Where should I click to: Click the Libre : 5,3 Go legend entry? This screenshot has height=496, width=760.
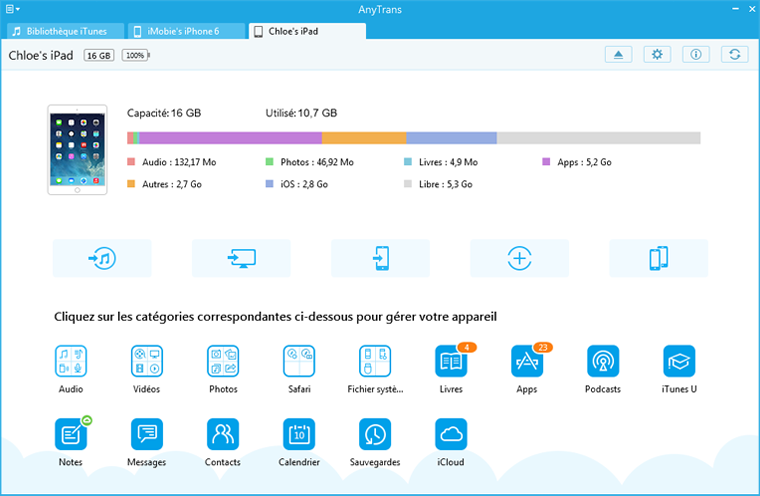click(438, 184)
